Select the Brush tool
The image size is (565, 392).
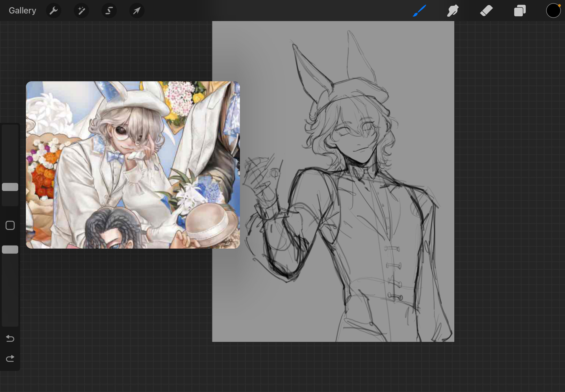coord(419,11)
